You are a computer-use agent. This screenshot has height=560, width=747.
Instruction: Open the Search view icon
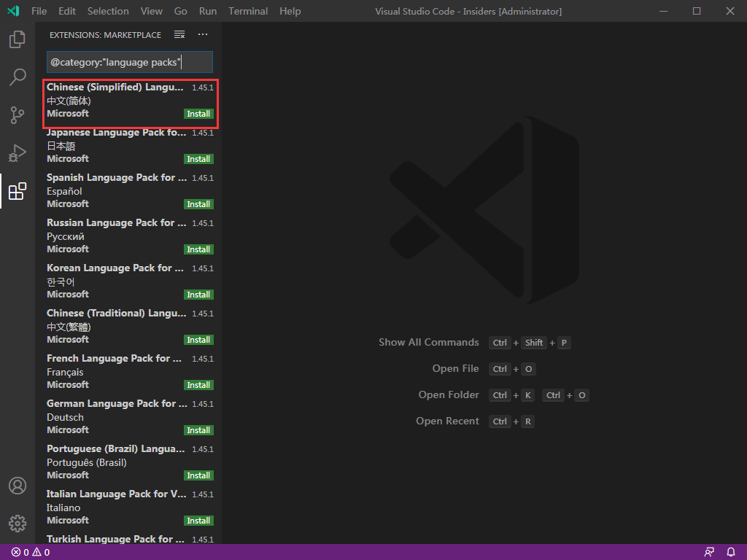pyautogui.click(x=18, y=77)
